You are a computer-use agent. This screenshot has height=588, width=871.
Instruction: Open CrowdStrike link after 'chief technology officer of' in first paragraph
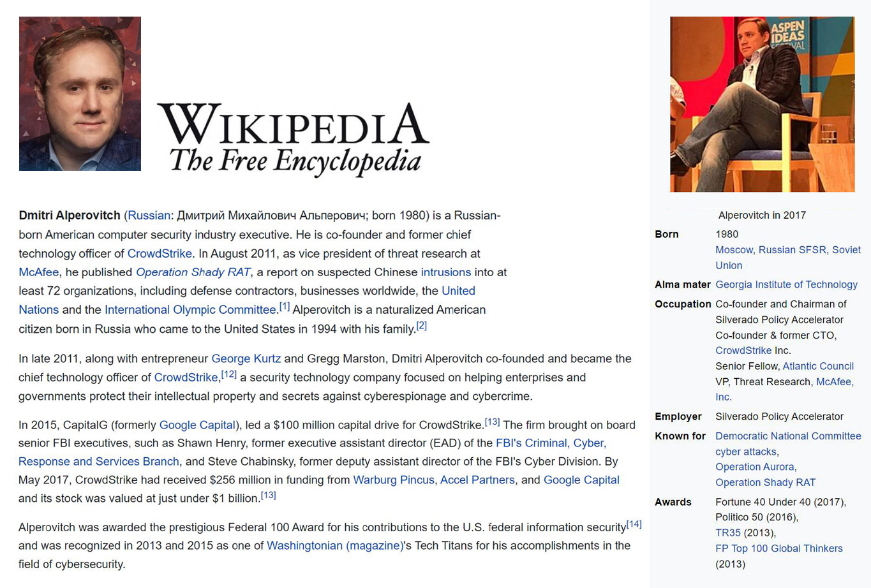(160, 253)
